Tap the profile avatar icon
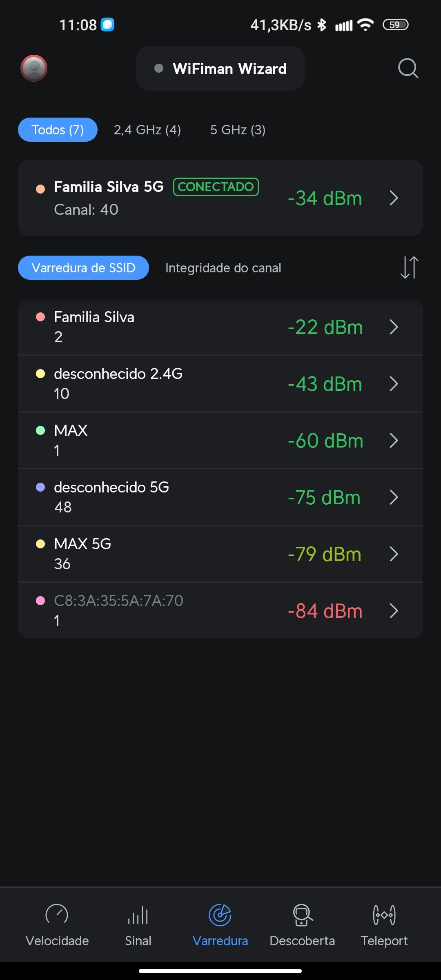The width and height of the screenshot is (441, 980). coord(34,68)
